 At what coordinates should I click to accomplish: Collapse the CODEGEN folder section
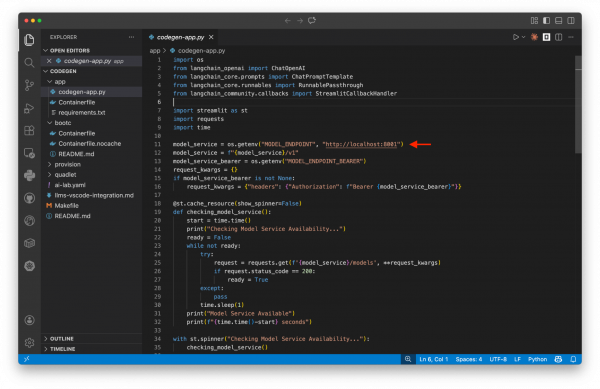(x=63, y=71)
